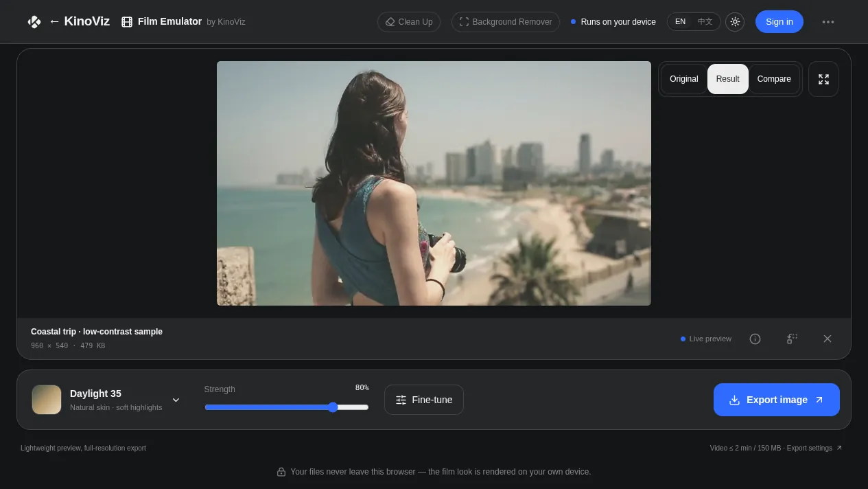
Task: Open the Background Remover tool
Action: pos(506,22)
